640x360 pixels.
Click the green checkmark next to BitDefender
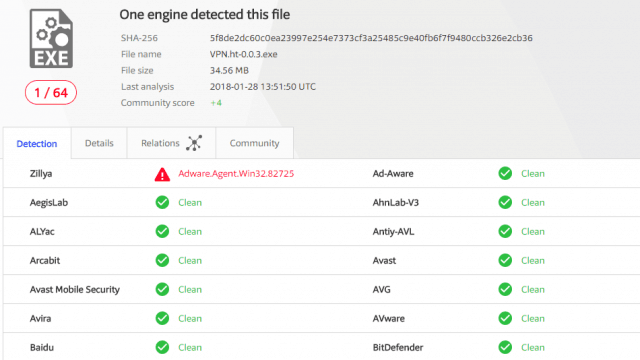point(505,347)
